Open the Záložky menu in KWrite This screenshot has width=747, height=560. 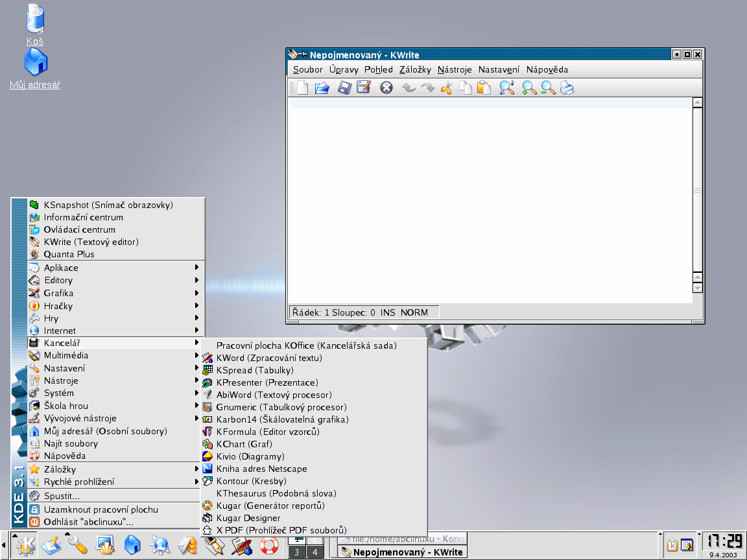click(415, 69)
